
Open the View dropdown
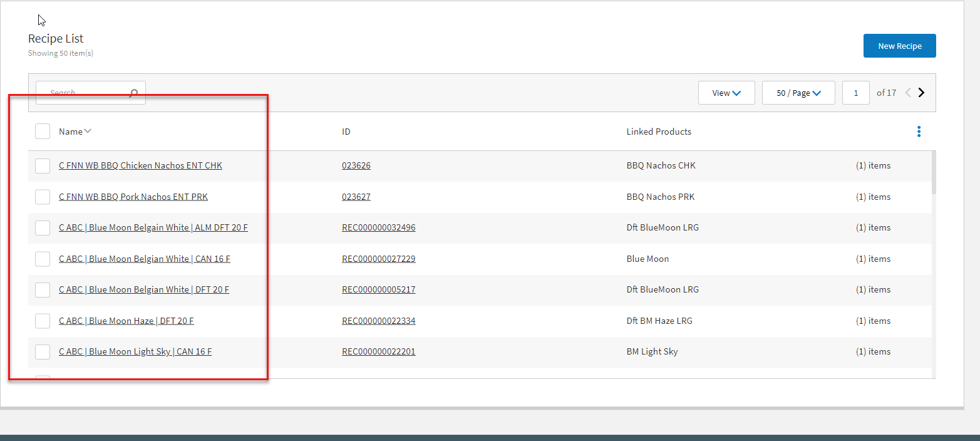(x=726, y=93)
